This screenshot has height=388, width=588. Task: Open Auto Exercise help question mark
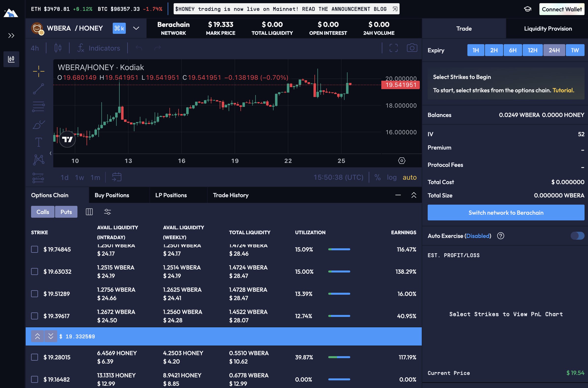[x=500, y=236]
